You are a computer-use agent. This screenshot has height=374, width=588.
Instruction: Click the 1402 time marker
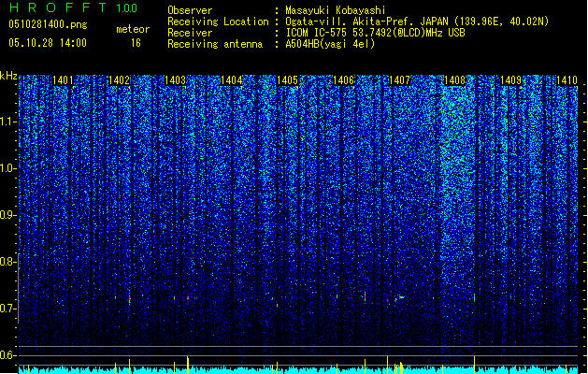(x=120, y=80)
